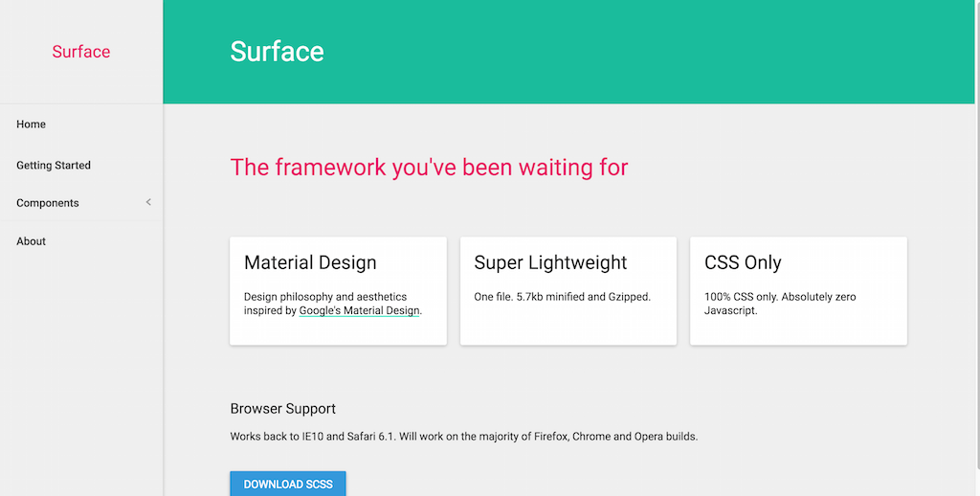The height and width of the screenshot is (496, 980).
Task: Click the Super Lightweight card title
Action: (550, 262)
